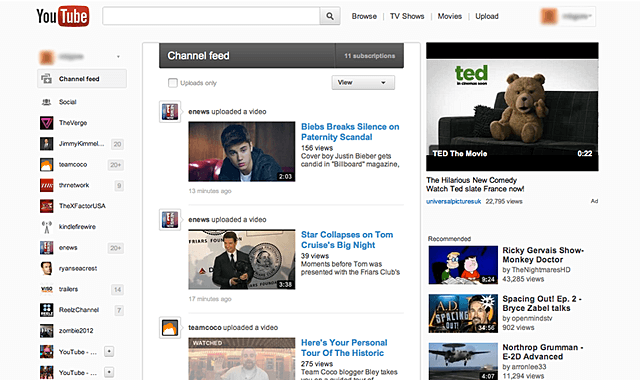Screen dimensions: 640x380
Task: Open the View dropdown
Action: tap(363, 82)
